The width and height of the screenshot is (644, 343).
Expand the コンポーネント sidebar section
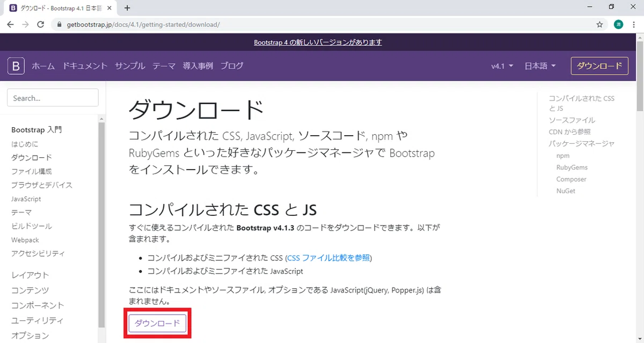pyautogui.click(x=38, y=305)
